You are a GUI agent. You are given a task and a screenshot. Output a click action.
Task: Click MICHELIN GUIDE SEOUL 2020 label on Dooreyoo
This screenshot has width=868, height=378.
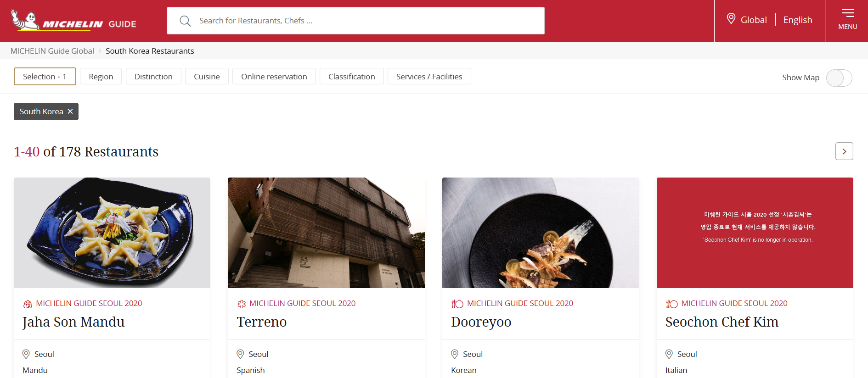pos(520,303)
